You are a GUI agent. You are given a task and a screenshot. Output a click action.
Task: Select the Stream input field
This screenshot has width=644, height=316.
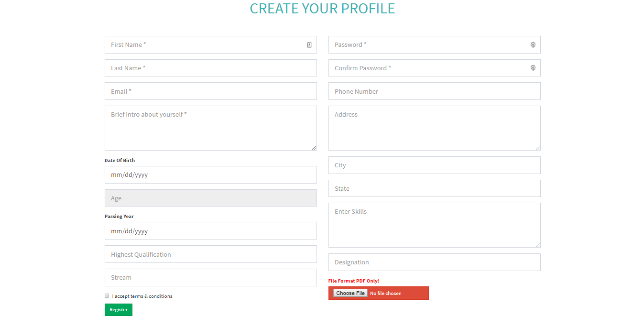tap(210, 278)
